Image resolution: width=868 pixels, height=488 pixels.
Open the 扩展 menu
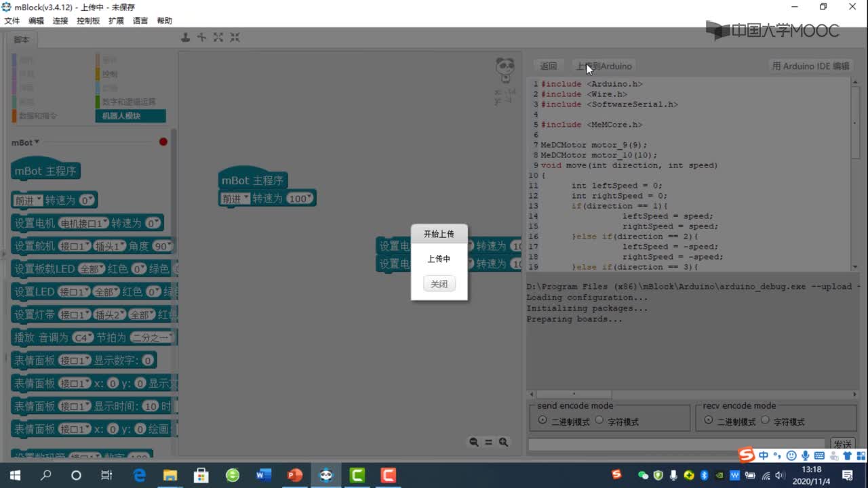pos(116,21)
